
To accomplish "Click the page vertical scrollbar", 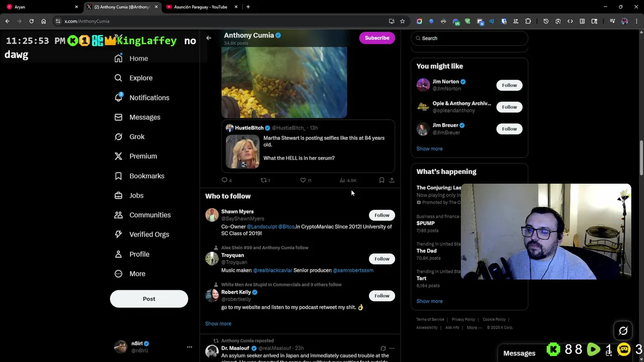I will coord(641,158).
